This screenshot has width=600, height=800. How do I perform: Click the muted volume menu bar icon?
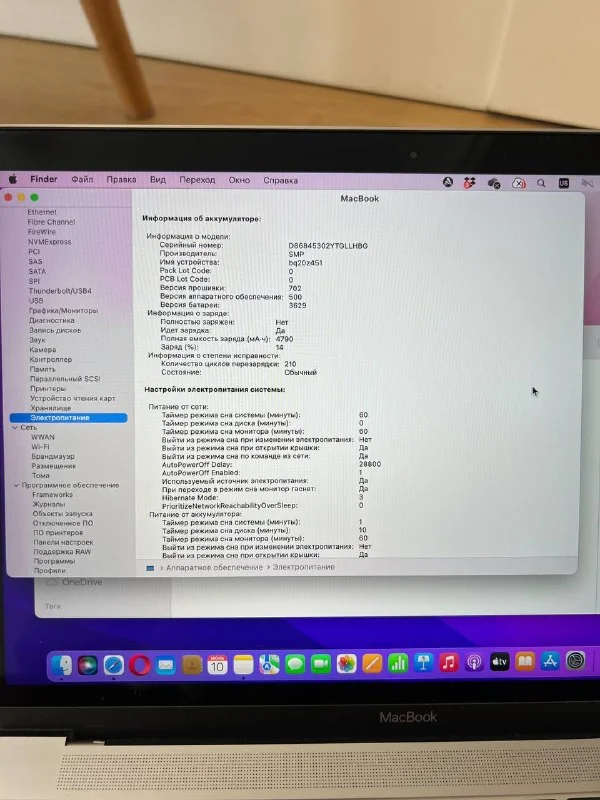tap(588, 183)
